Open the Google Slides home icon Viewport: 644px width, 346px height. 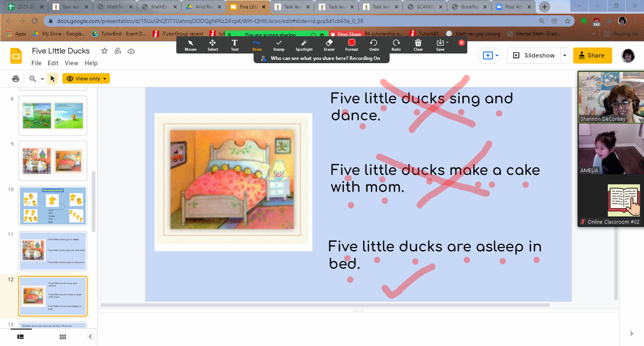[16, 56]
